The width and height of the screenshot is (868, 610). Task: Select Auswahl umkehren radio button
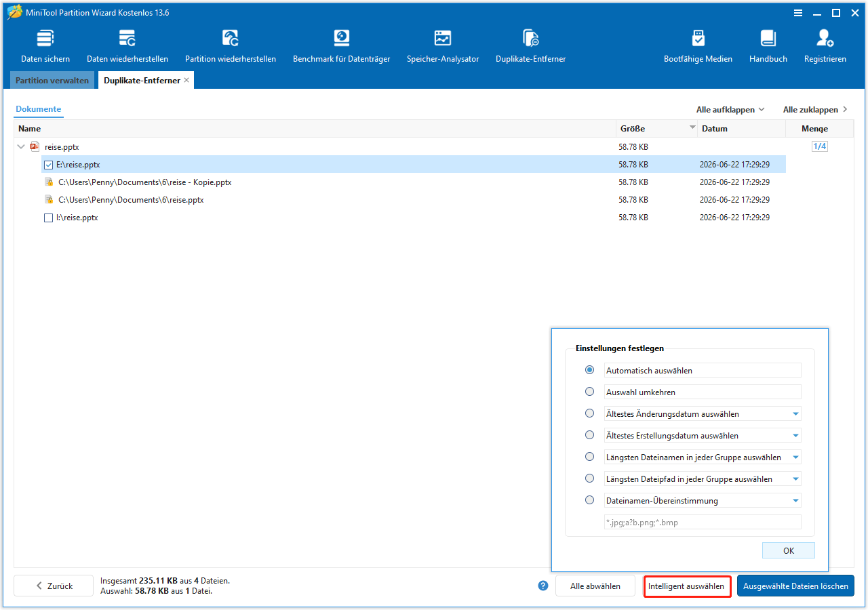[x=590, y=392]
